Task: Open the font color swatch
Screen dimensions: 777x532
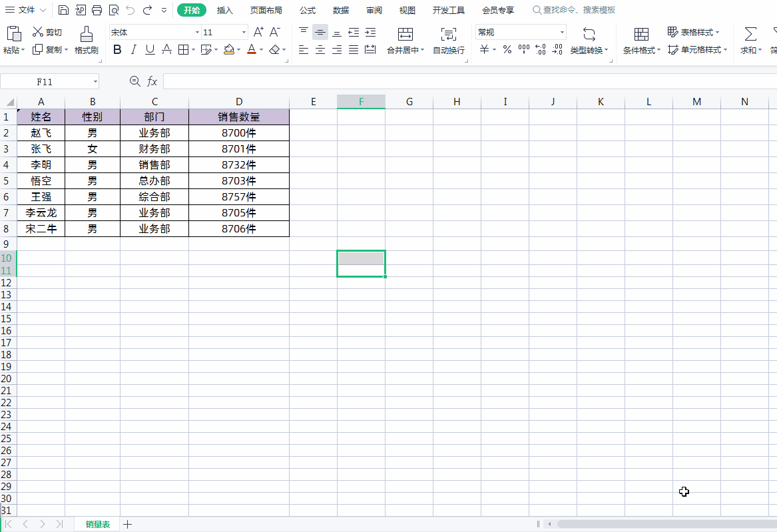Action: (253, 49)
